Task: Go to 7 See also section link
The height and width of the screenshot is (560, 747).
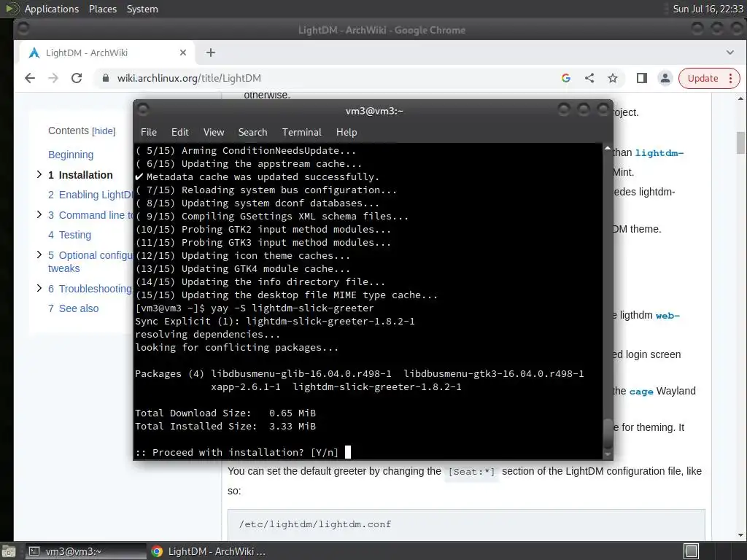Action: (74, 308)
